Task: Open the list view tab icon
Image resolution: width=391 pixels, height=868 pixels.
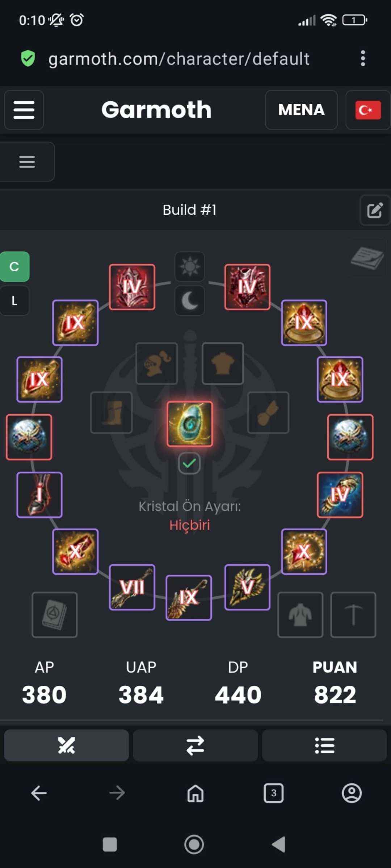Action: click(x=324, y=745)
